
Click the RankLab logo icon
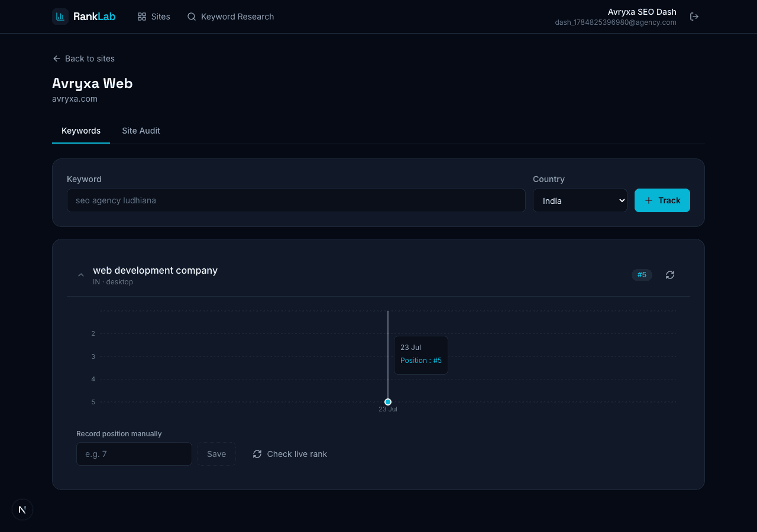coord(60,17)
